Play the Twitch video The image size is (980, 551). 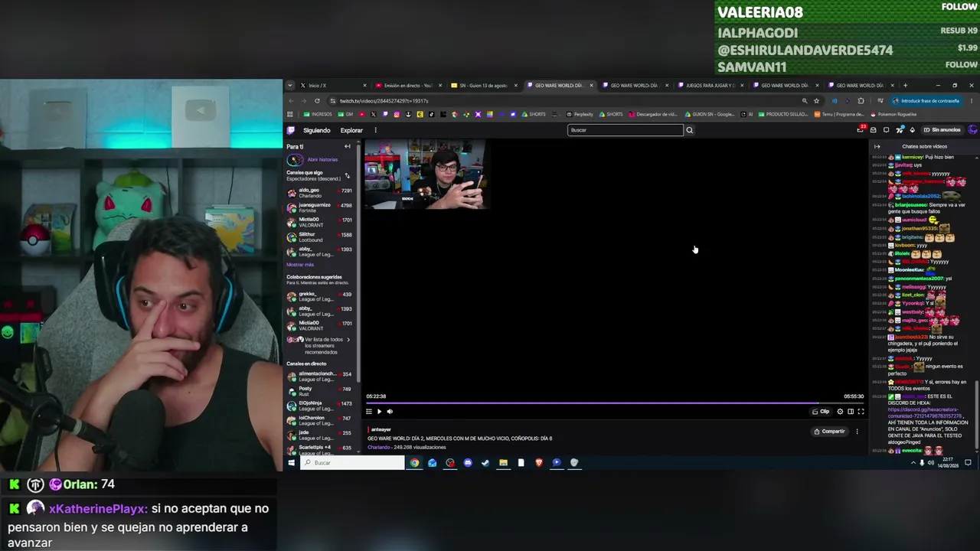(x=379, y=412)
